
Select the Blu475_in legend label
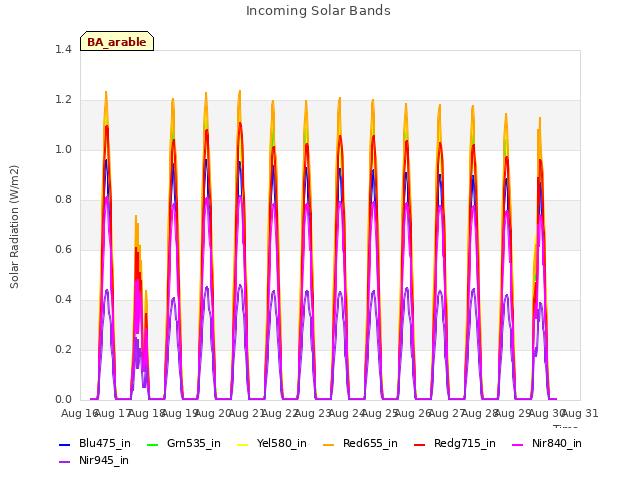pos(105,444)
